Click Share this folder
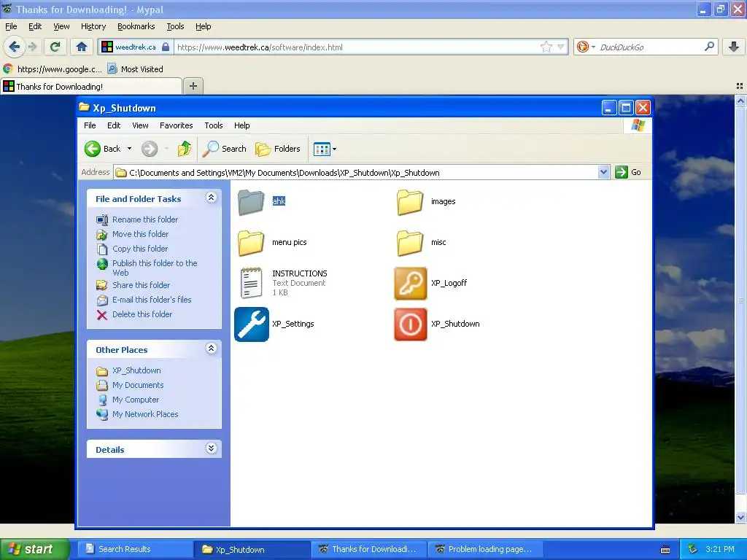This screenshot has width=747, height=560. [141, 285]
